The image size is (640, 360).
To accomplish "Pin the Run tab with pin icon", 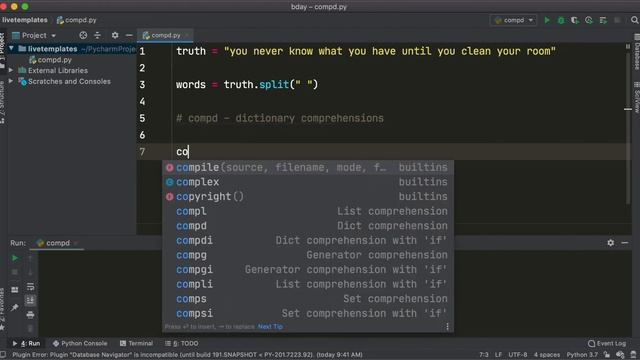I will click(x=15, y=307).
